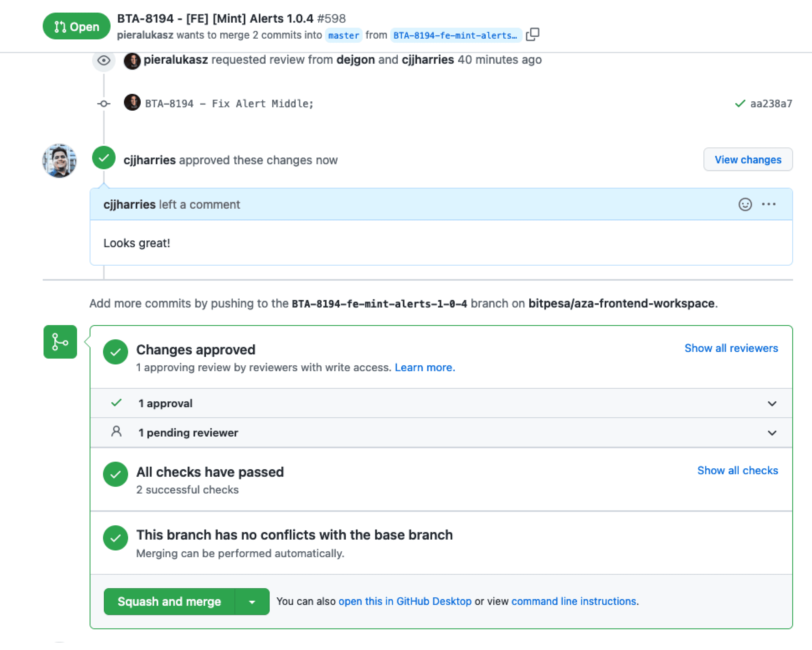Expand the 1 approval section

(772, 403)
